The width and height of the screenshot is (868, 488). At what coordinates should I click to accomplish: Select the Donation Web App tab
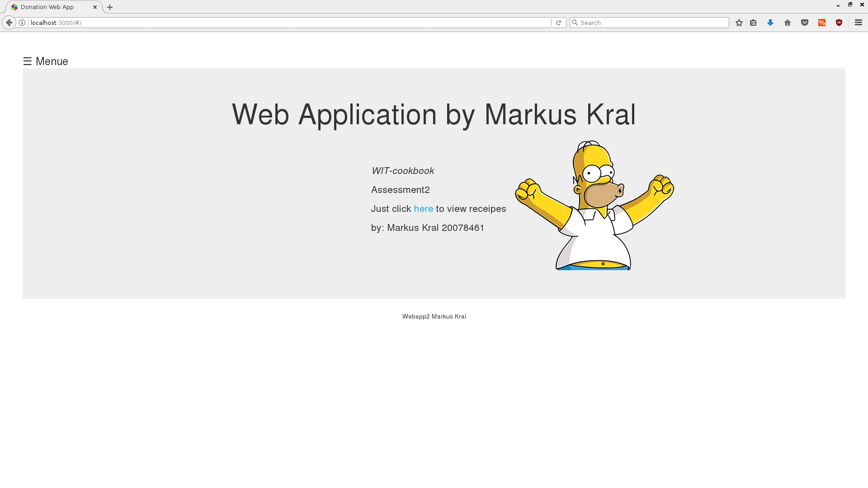(47, 7)
